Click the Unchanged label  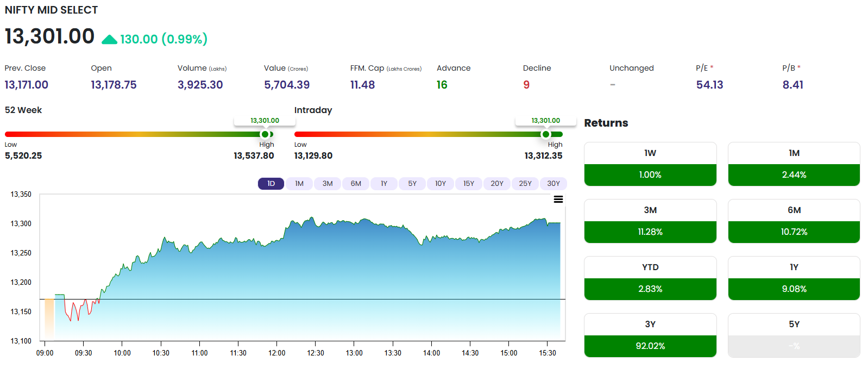tap(632, 68)
